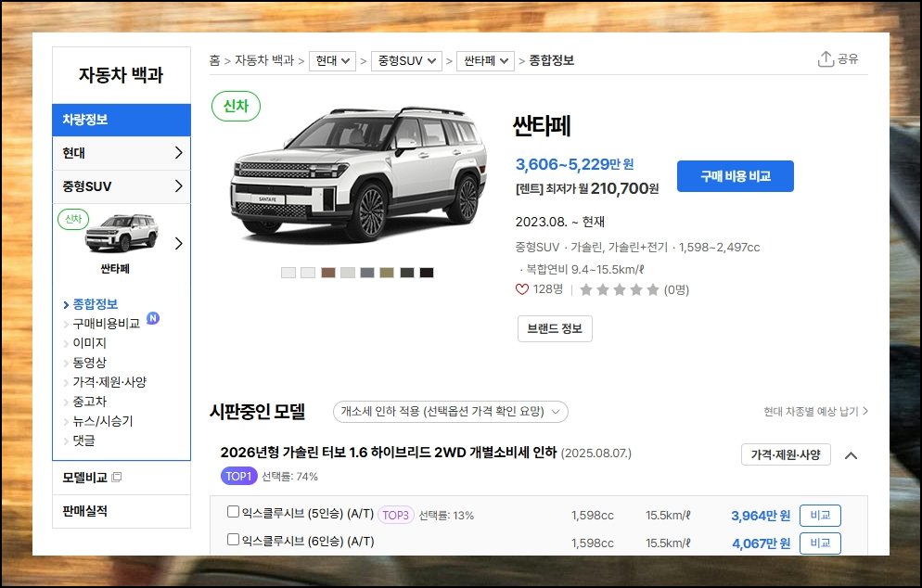This screenshot has height=588, width=922.
Task: Select the olive khaki color swatch
Action: (x=387, y=273)
